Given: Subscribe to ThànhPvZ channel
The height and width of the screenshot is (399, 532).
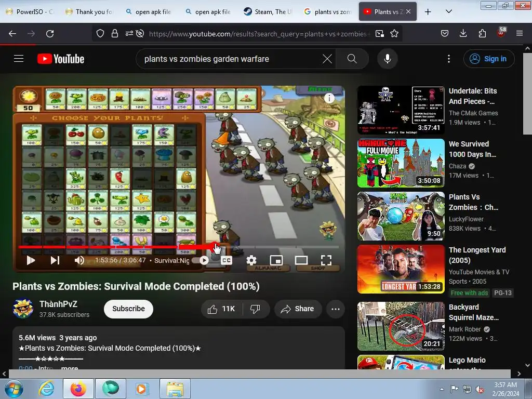Looking at the screenshot, I should coord(129,309).
